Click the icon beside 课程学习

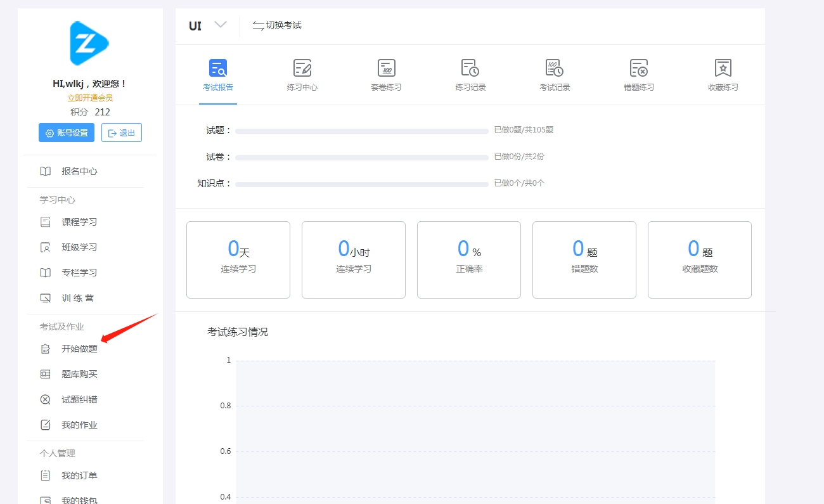(46, 222)
